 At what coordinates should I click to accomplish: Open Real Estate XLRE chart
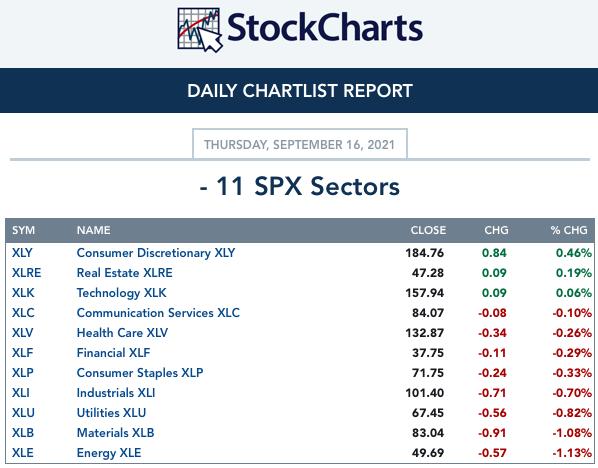click(x=124, y=273)
